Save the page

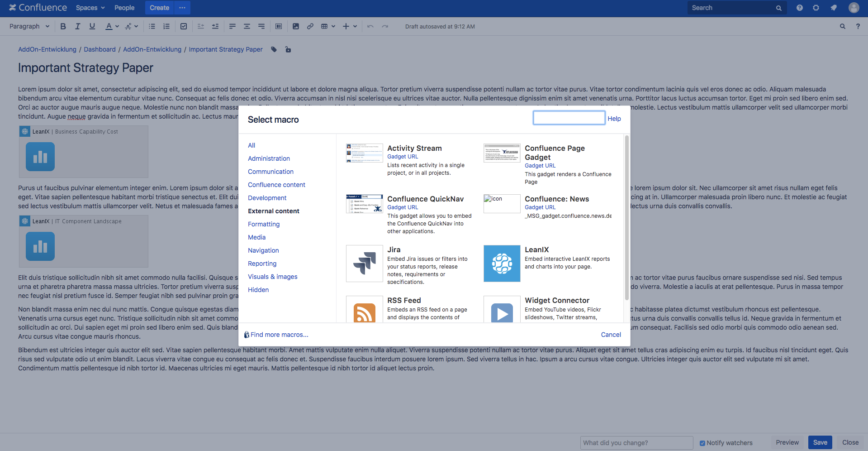(820, 443)
